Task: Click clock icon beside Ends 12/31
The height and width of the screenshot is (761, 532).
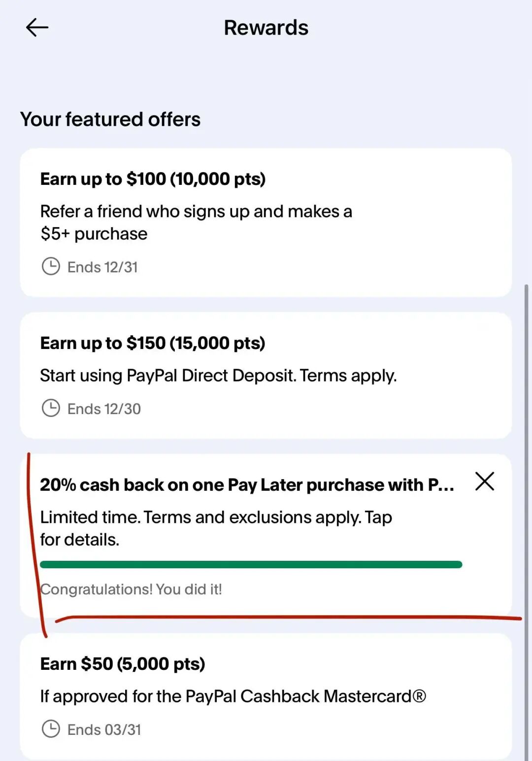Action: [51, 267]
